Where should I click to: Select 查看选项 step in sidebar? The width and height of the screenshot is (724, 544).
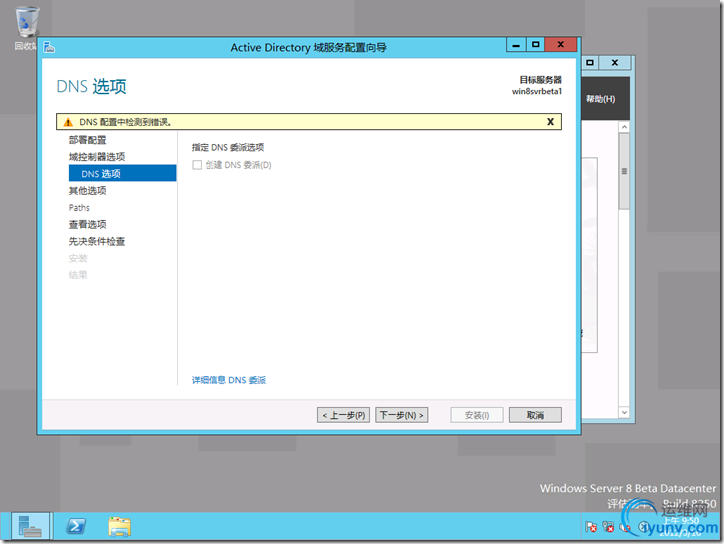[x=87, y=224]
